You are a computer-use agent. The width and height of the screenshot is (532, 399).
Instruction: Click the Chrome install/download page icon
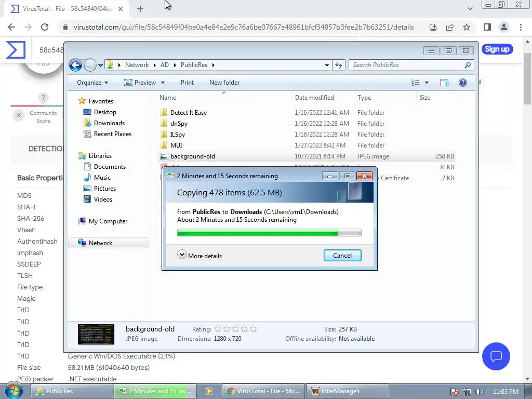pos(433,27)
